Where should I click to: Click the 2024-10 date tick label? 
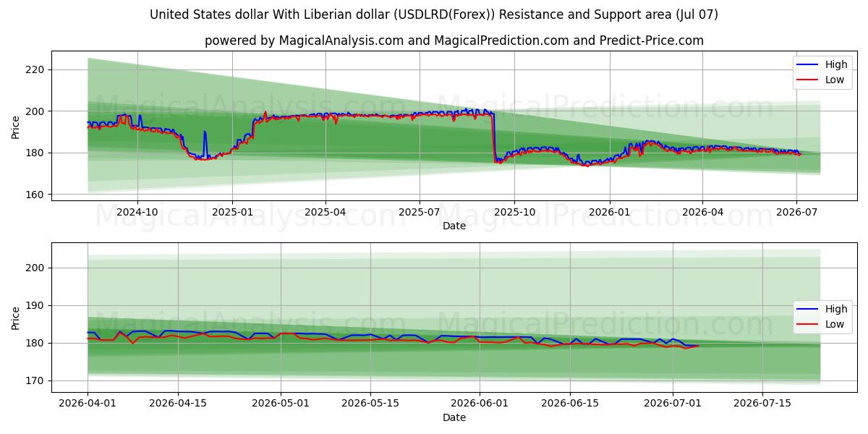point(137,213)
